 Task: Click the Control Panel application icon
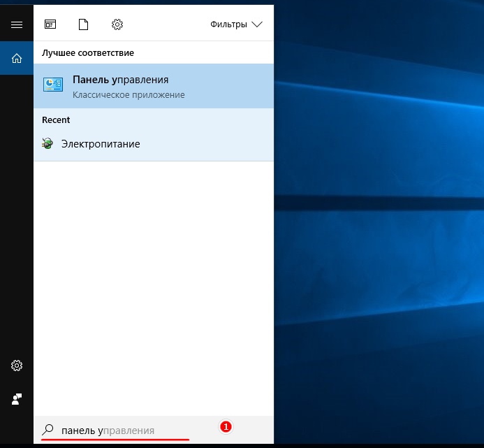coord(53,85)
